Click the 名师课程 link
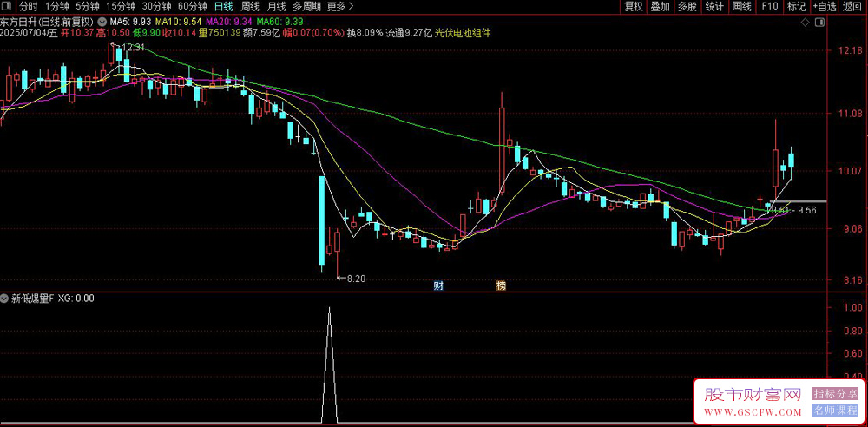 (x=835, y=411)
